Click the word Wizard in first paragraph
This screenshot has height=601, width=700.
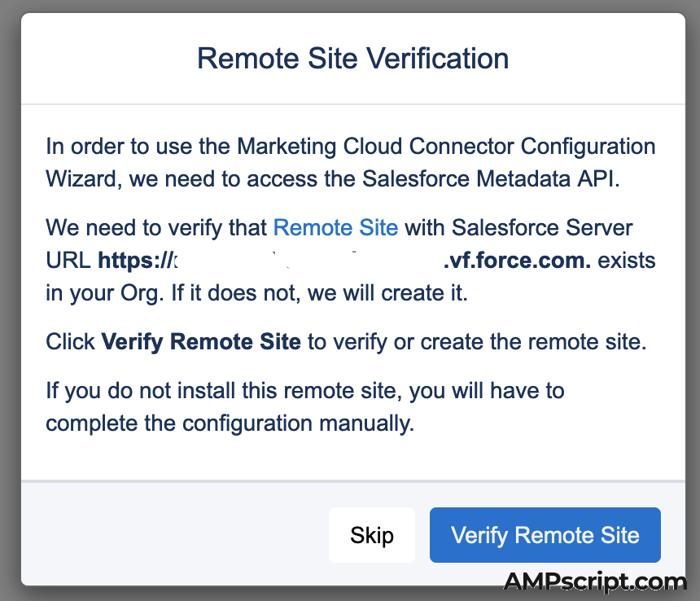click(81, 179)
